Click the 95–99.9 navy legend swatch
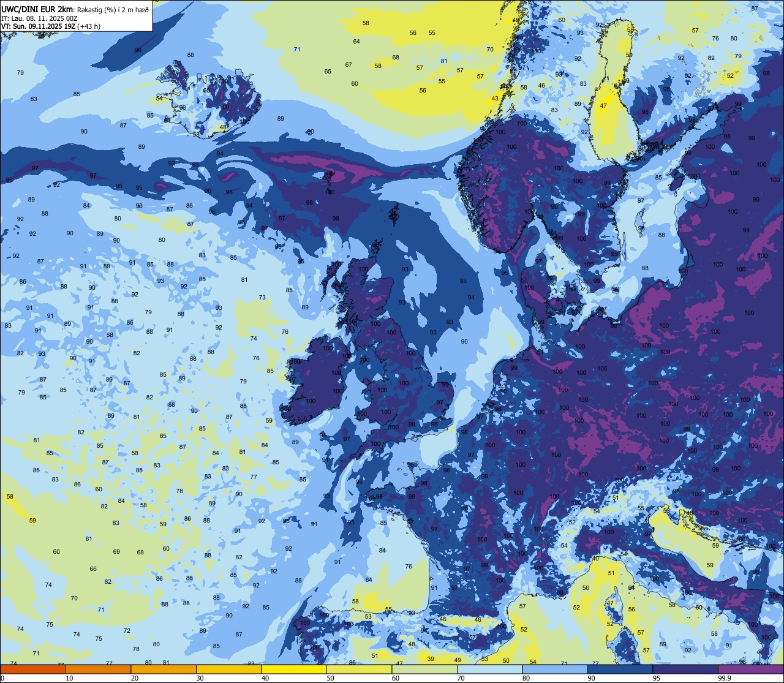The width and height of the screenshot is (784, 683). tap(685, 670)
